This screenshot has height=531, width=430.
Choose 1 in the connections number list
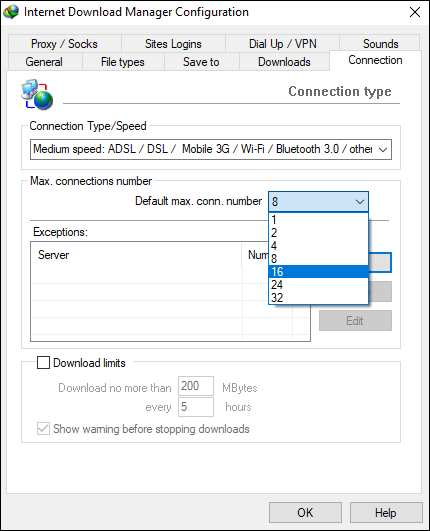pyautogui.click(x=318, y=220)
